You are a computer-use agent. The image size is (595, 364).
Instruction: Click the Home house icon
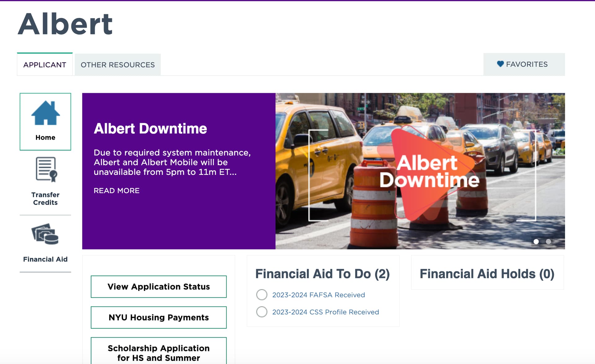45,113
